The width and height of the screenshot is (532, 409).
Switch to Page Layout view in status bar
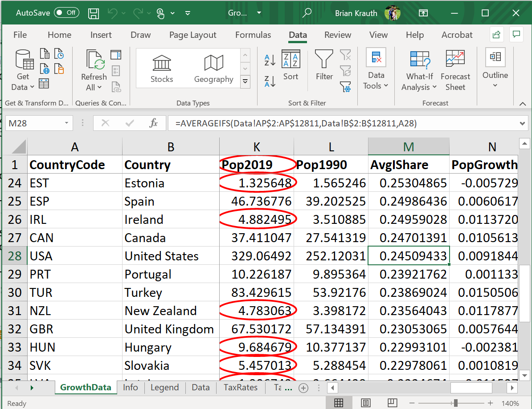[x=366, y=403]
